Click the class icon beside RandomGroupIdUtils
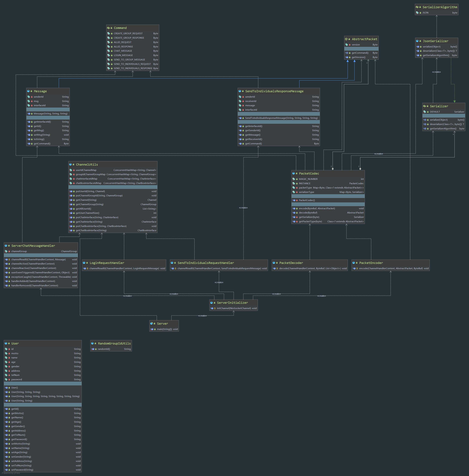Screen dimensions: 469x476 [92, 343]
